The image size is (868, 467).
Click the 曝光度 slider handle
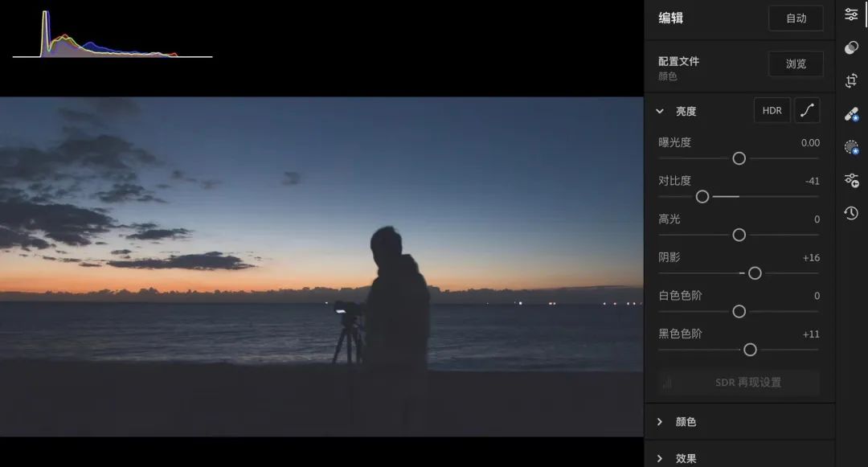pos(739,158)
